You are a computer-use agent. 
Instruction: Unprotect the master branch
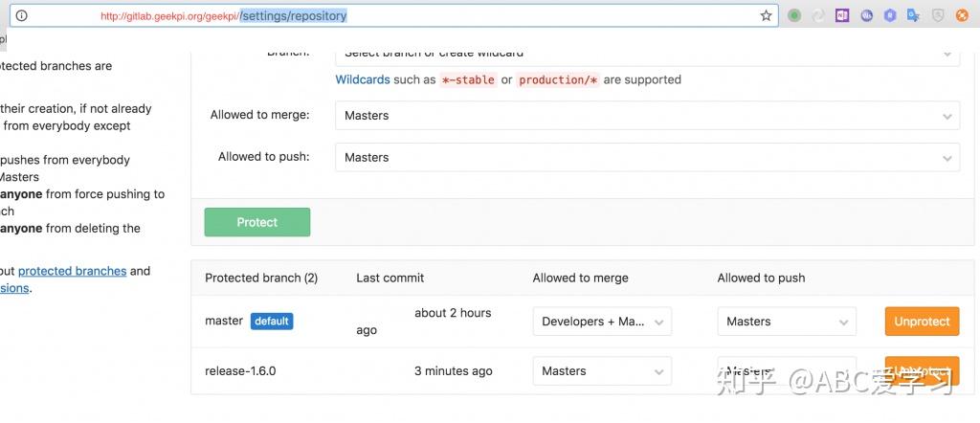(x=922, y=322)
